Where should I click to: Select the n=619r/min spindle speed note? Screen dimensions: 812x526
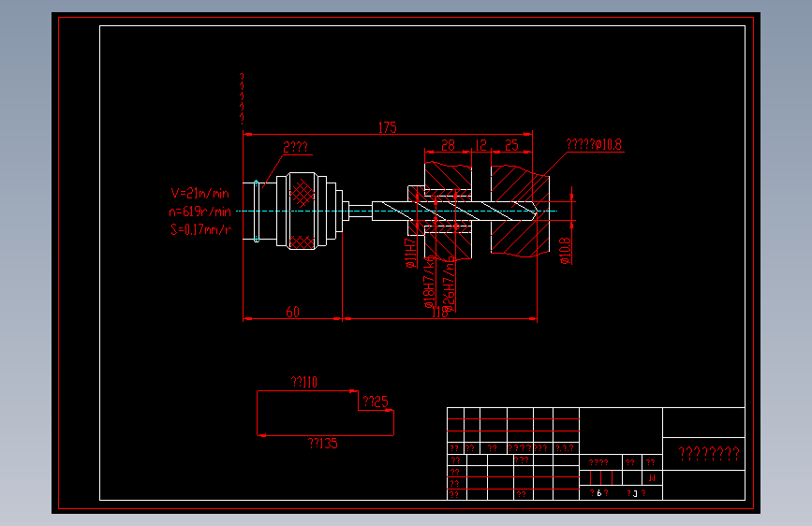click(x=199, y=212)
